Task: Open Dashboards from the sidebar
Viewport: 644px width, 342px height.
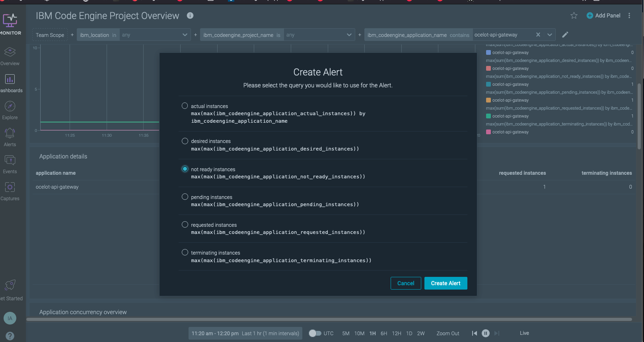Action: (x=10, y=83)
